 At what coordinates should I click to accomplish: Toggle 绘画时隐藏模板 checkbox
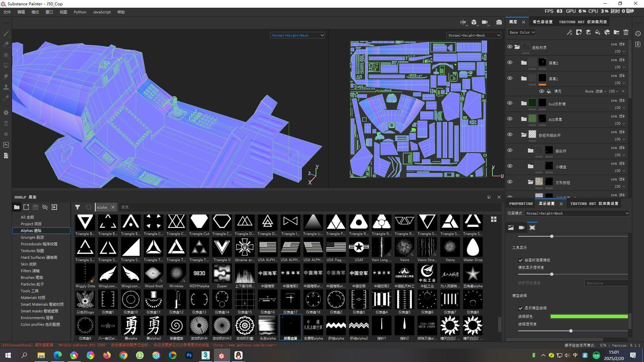click(521, 260)
